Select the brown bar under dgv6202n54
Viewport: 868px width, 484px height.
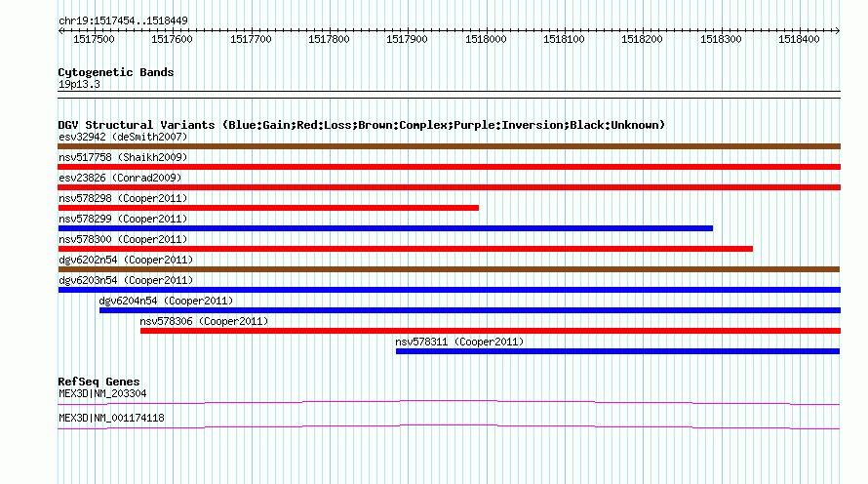[449, 269]
